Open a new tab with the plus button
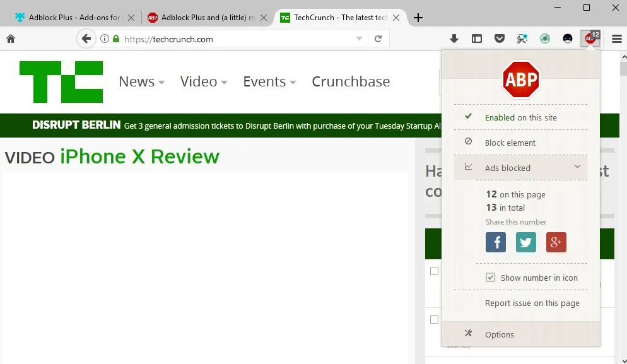 [418, 18]
